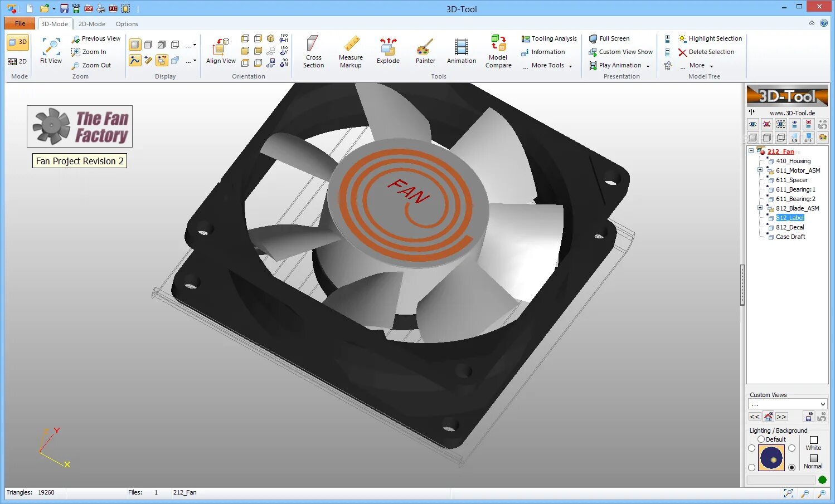Start the Animation tool
Screen dimensions: 835x504
(x=462, y=51)
